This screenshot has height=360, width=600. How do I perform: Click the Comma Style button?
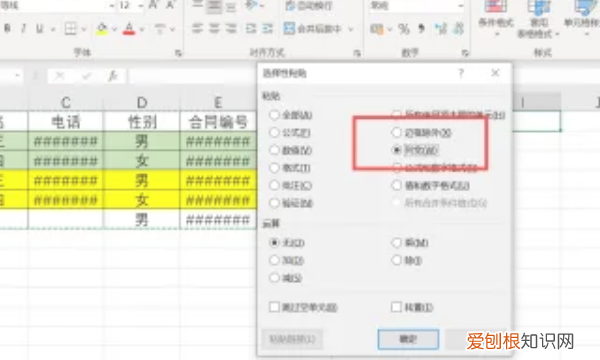point(421,29)
